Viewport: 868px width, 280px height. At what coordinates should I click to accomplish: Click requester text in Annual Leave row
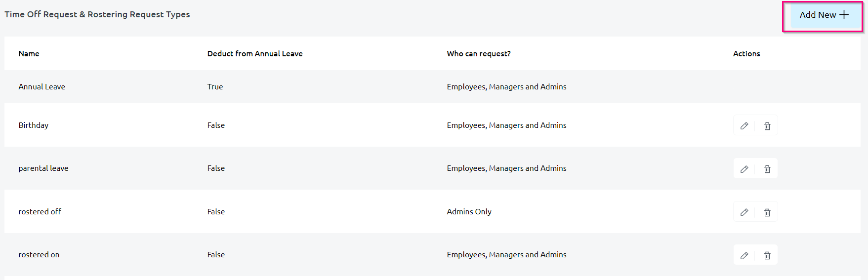point(507,86)
